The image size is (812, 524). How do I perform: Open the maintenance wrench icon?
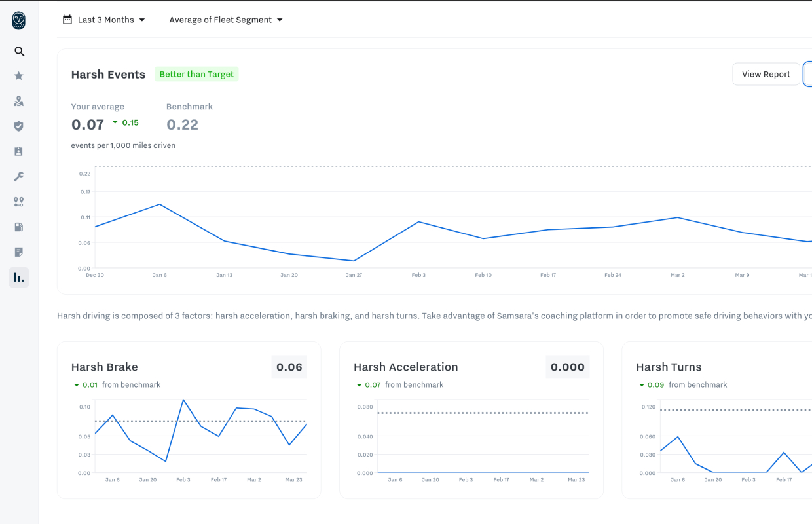[19, 177]
